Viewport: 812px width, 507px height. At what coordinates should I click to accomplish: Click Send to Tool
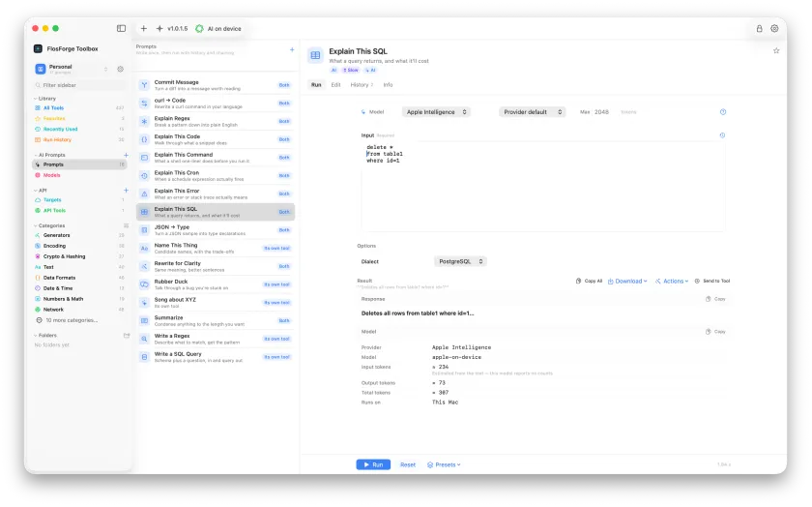(712, 281)
